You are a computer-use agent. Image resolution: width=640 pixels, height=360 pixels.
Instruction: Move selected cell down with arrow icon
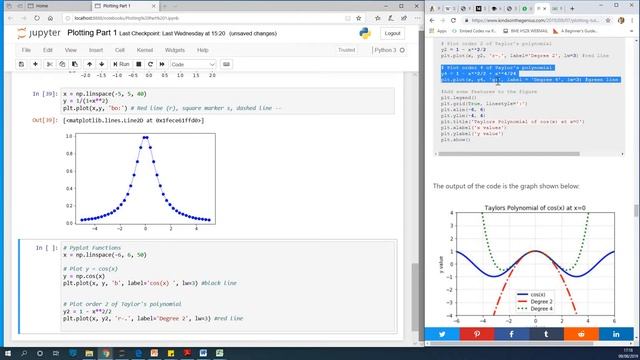pos(102,64)
